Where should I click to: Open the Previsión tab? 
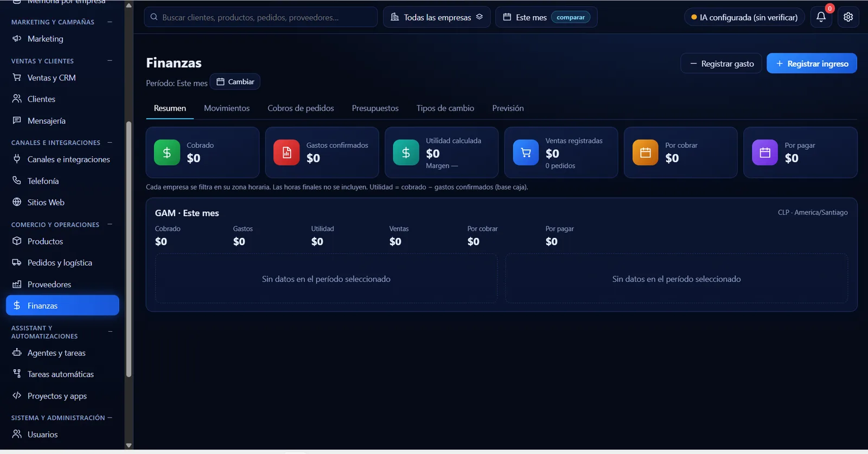[x=508, y=108]
